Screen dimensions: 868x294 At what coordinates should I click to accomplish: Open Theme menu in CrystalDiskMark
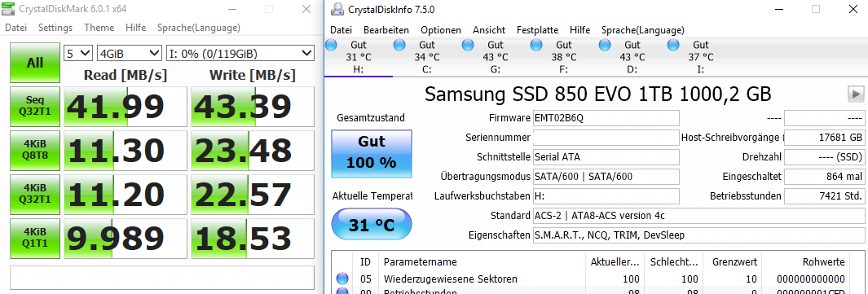click(x=99, y=28)
